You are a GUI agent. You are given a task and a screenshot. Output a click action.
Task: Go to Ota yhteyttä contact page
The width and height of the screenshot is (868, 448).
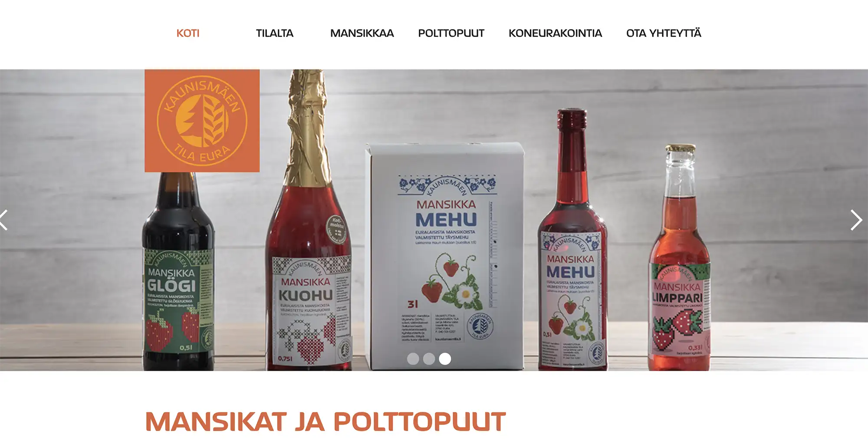click(x=664, y=33)
